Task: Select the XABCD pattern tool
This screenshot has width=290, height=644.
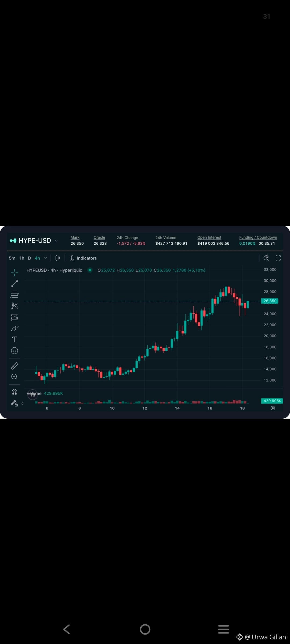Action: 15,306
